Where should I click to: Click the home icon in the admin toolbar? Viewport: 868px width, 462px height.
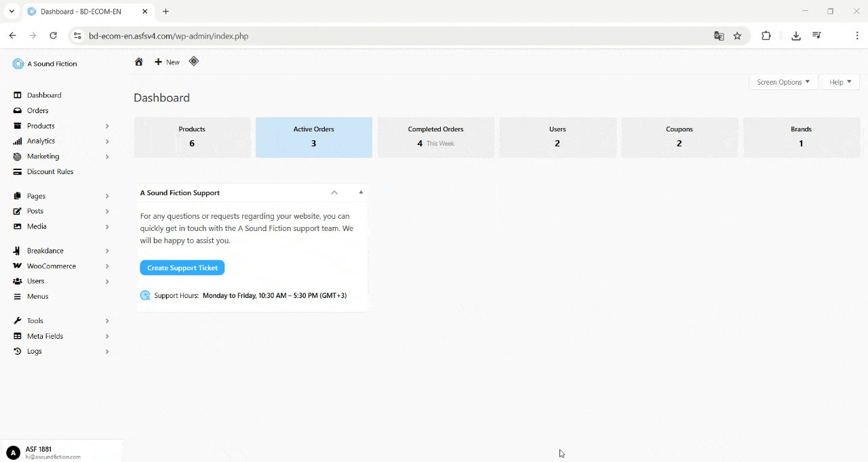pos(139,62)
